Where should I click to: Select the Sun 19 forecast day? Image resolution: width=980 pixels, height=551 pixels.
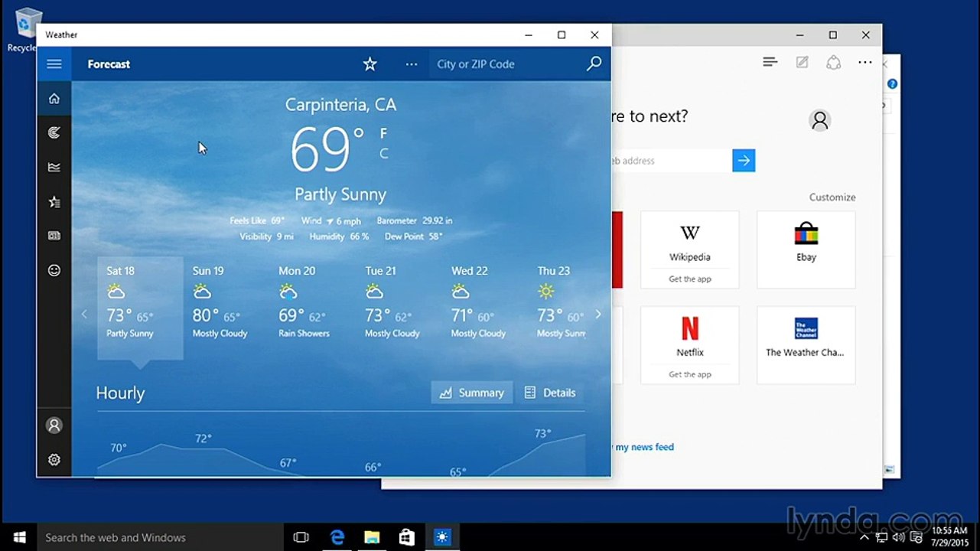pyautogui.click(x=226, y=308)
